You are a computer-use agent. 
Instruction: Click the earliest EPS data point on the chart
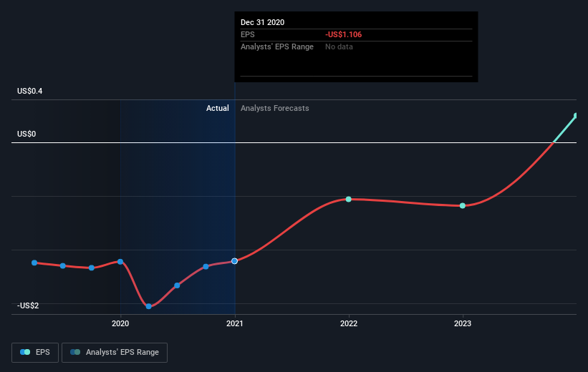pos(34,263)
